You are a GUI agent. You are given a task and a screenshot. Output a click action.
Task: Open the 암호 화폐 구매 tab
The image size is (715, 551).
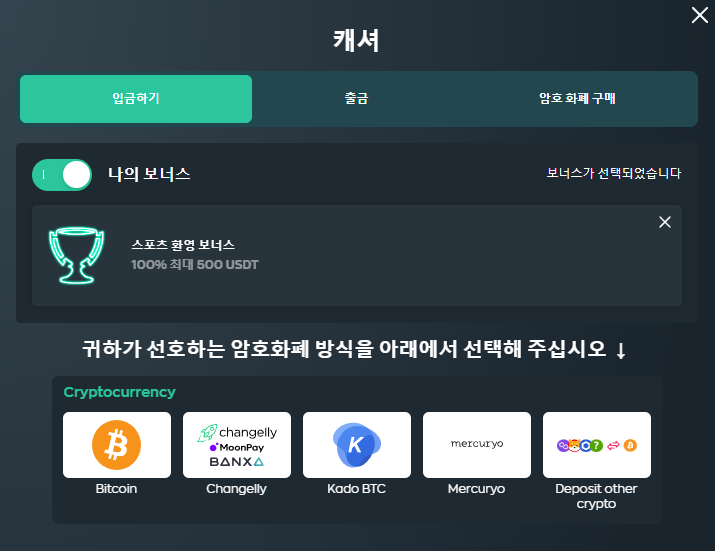pyautogui.click(x=577, y=99)
